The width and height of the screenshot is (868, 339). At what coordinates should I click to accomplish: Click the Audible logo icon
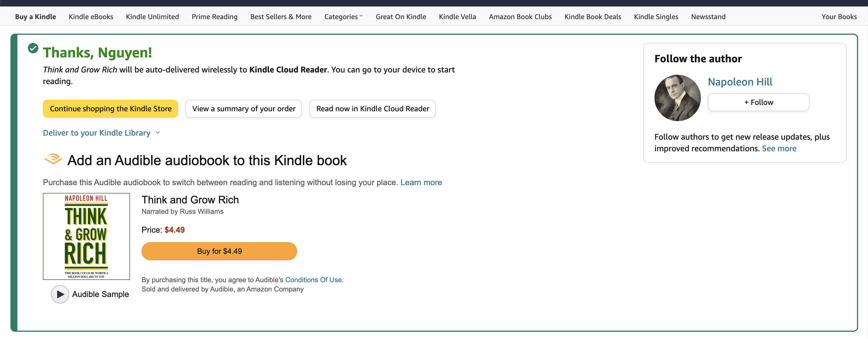(x=53, y=159)
